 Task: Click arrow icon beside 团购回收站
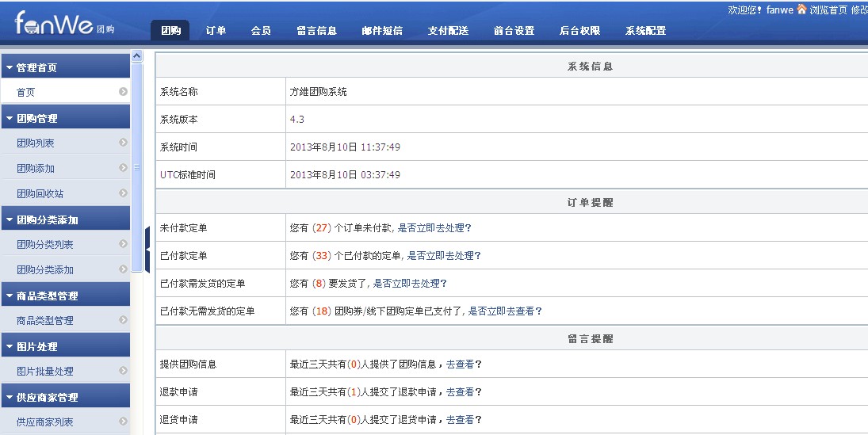click(124, 193)
